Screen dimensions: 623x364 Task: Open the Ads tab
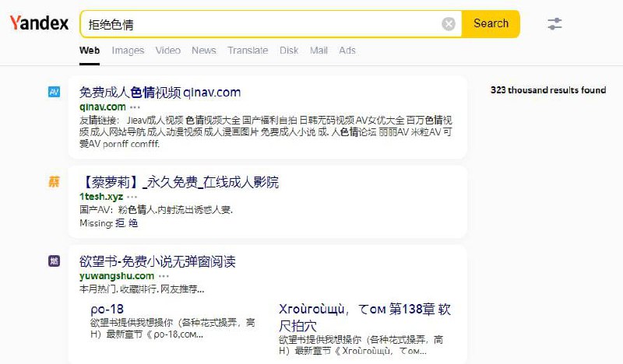347,51
